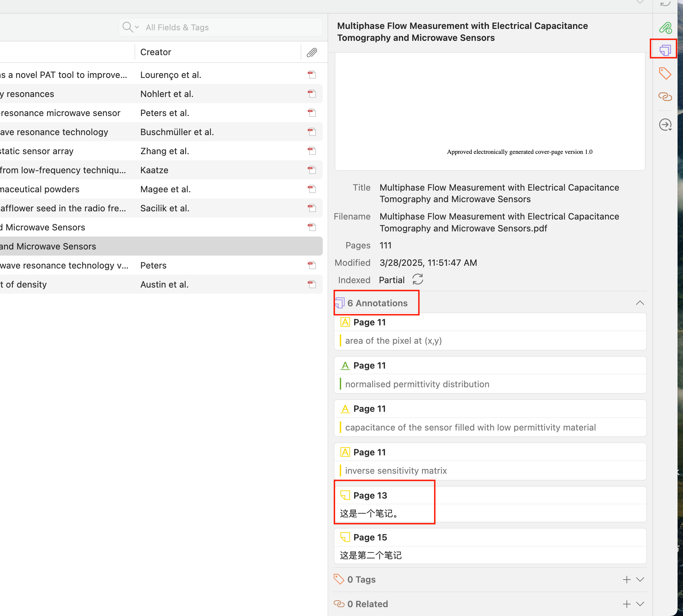Select the Zhang et al. row

[x=164, y=151]
